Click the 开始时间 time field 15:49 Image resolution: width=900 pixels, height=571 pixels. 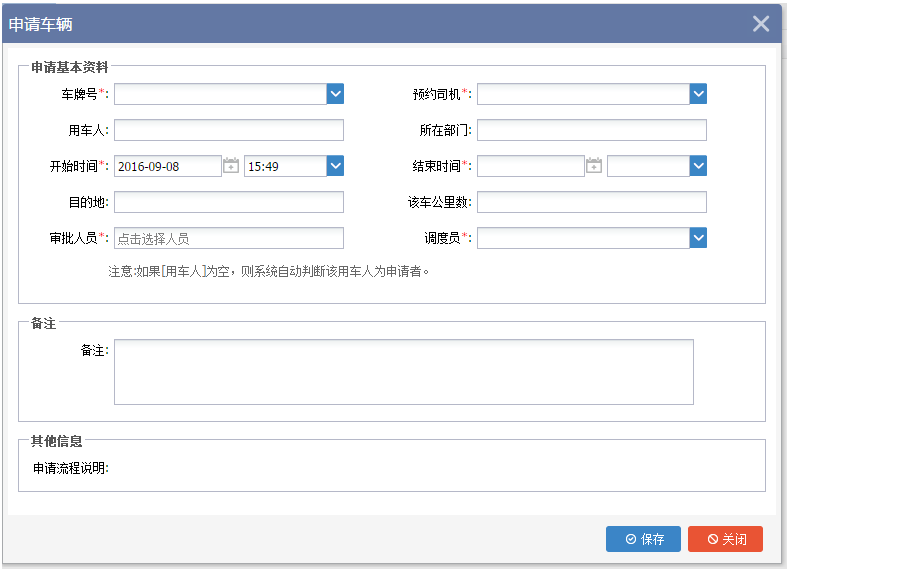[285, 166]
